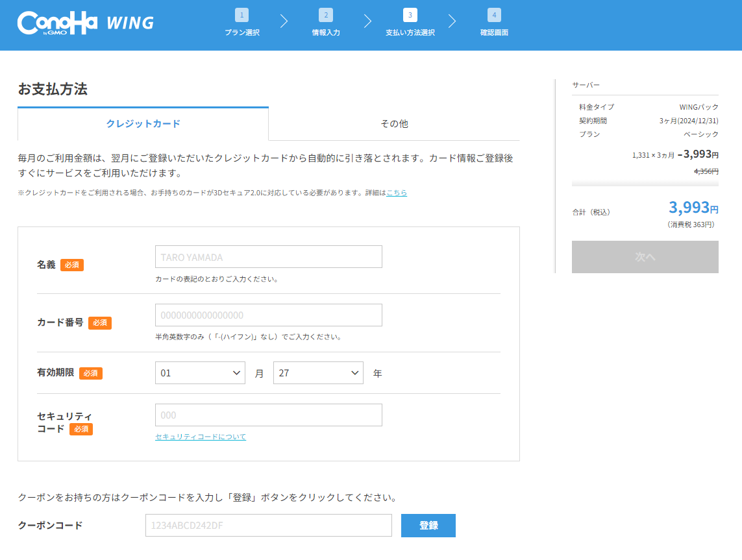Viewport: 742px width, 560px height.
Task: Open the 3D Secure こちら details link
Action: (397, 193)
